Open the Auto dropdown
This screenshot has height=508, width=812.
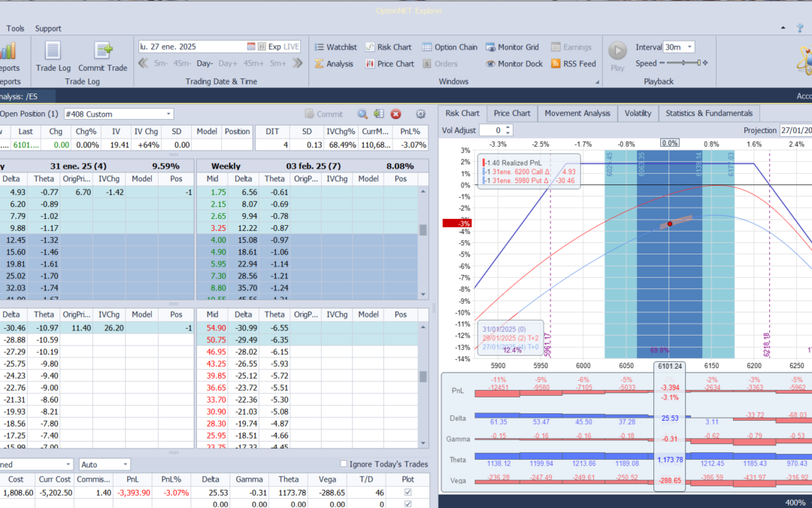click(125, 464)
